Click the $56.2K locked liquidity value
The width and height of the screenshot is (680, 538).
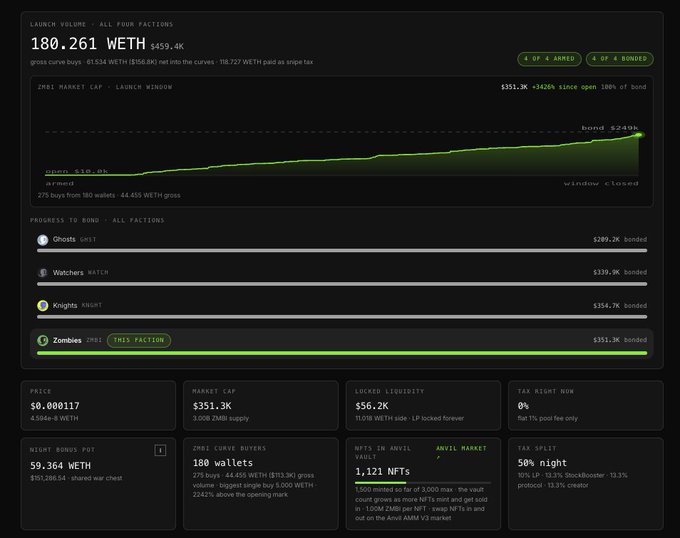[x=372, y=406]
